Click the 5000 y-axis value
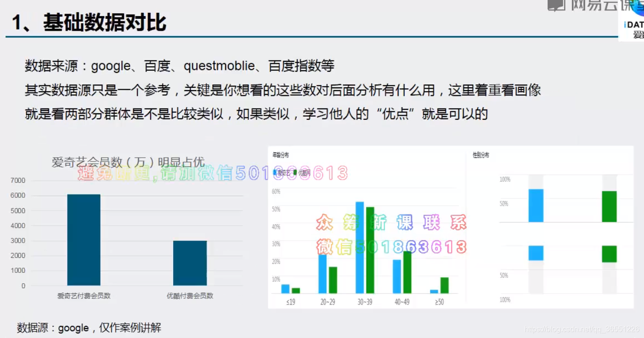The height and width of the screenshot is (338, 644). tap(17, 211)
